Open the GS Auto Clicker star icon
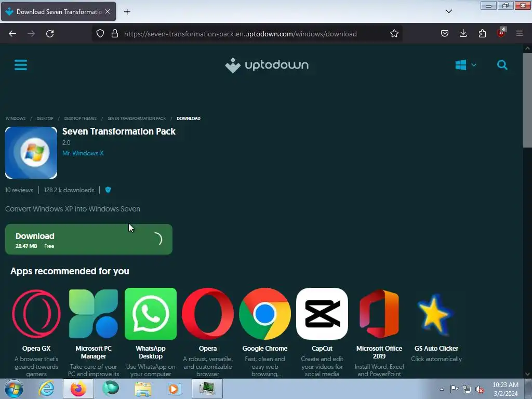The image size is (532, 399). (x=436, y=314)
